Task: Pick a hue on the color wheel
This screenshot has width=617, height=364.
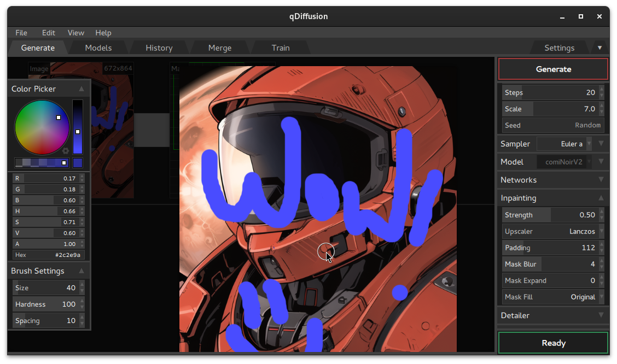Action: point(42,127)
